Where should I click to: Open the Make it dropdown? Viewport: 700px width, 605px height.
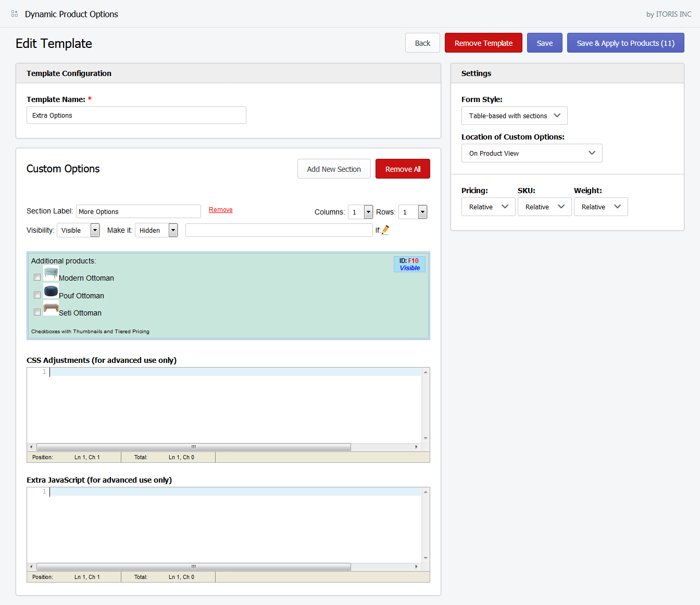[x=156, y=230]
